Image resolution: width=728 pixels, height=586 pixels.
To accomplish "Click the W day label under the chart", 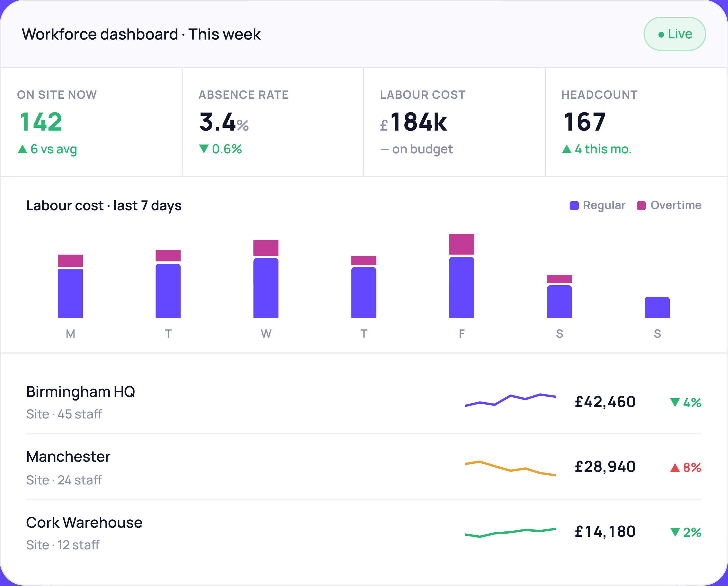I will click(x=266, y=334).
